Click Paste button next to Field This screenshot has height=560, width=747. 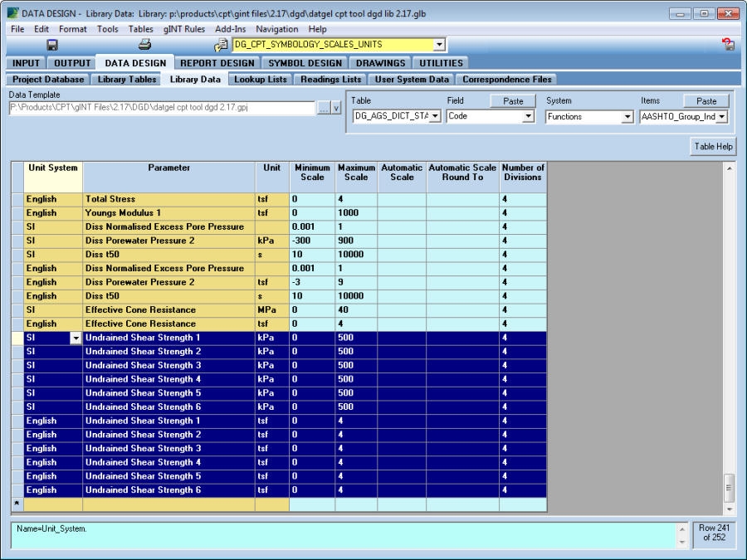[x=513, y=101]
